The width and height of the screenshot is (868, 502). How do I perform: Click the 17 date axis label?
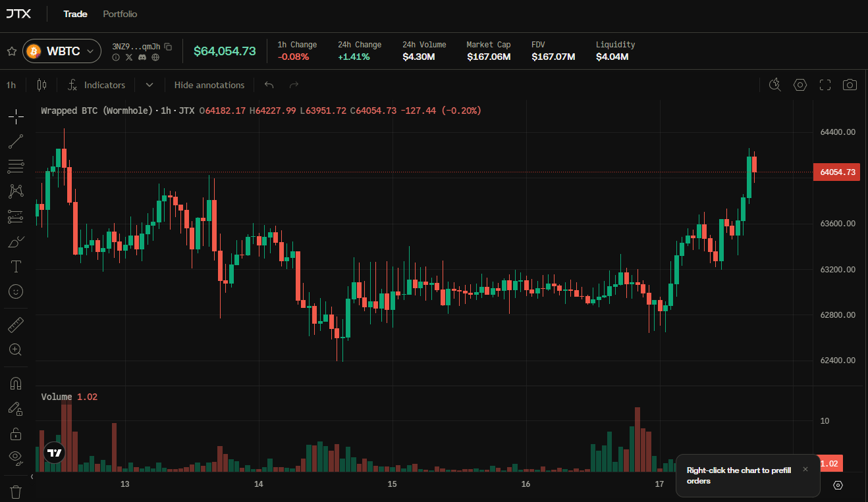659,484
